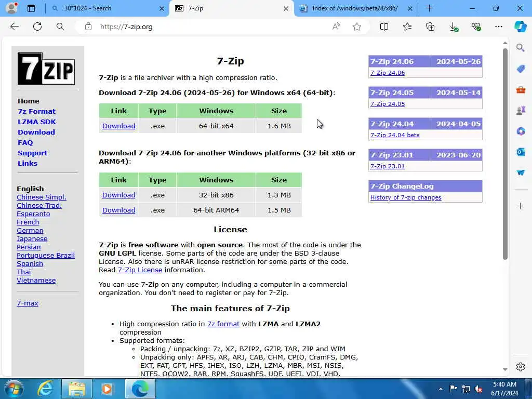Screen dimensions: 532x399
Task: Open sidebar settings gear icon
Action: pos(521,367)
